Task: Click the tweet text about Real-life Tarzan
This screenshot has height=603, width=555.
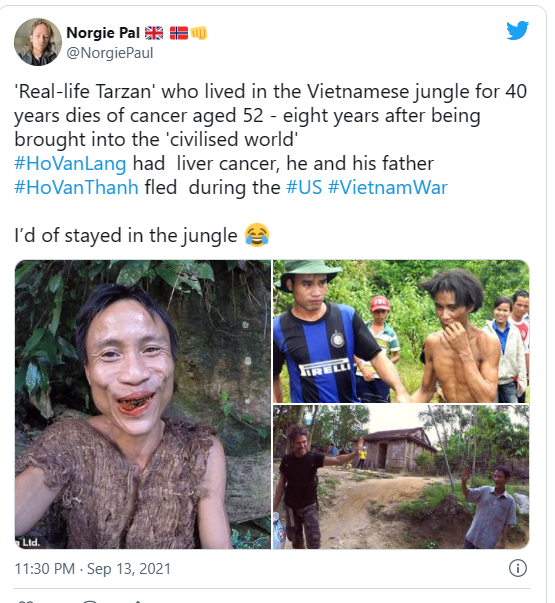Action: click(x=270, y=115)
